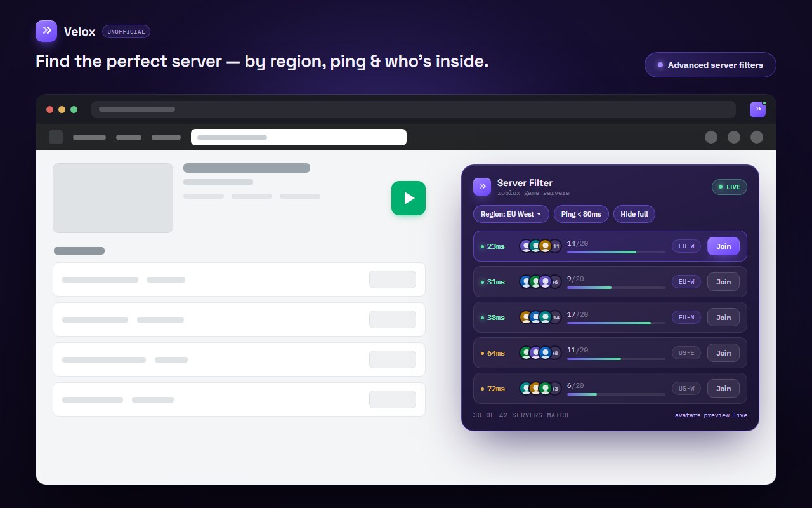The width and height of the screenshot is (812, 508).
Task: Click the Server Filter panel logo icon
Action: tap(482, 186)
